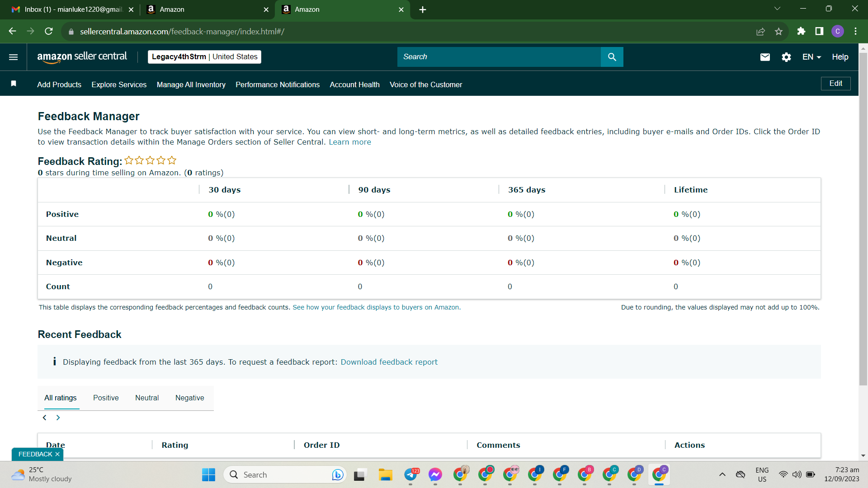Expand the EN language dropdown
Image resolution: width=868 pixels, height=488 pixels.
811,57
